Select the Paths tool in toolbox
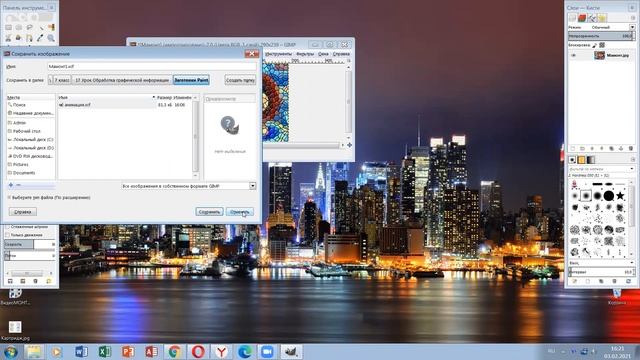The width and height of the screenshot is (640, 360). (29, 38)
